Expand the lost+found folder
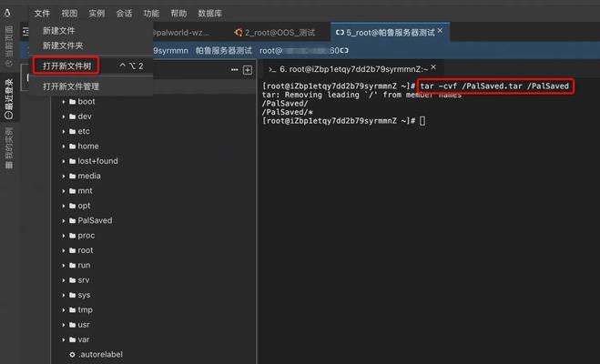 pos(64,161)
